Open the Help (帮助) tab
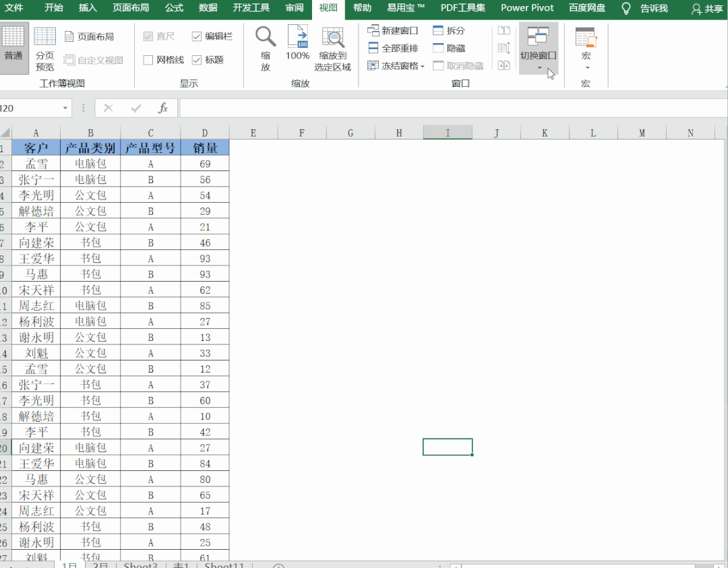This screenshot has width=728, height=568. click(362, 8)
